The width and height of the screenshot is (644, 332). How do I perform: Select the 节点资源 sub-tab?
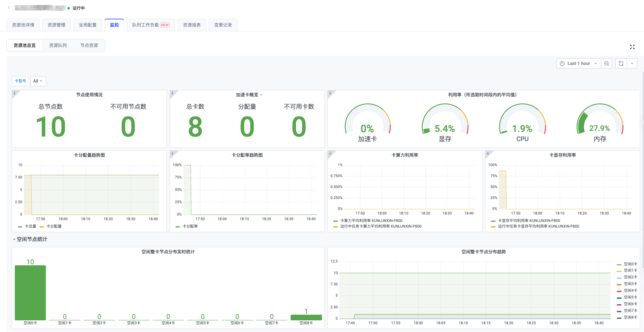point(89,46)
